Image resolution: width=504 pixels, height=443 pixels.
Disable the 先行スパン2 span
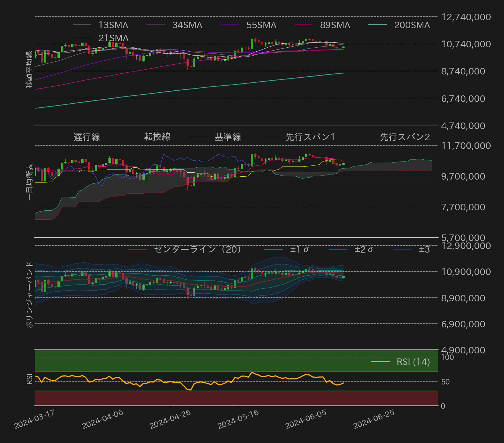(405, 137)
